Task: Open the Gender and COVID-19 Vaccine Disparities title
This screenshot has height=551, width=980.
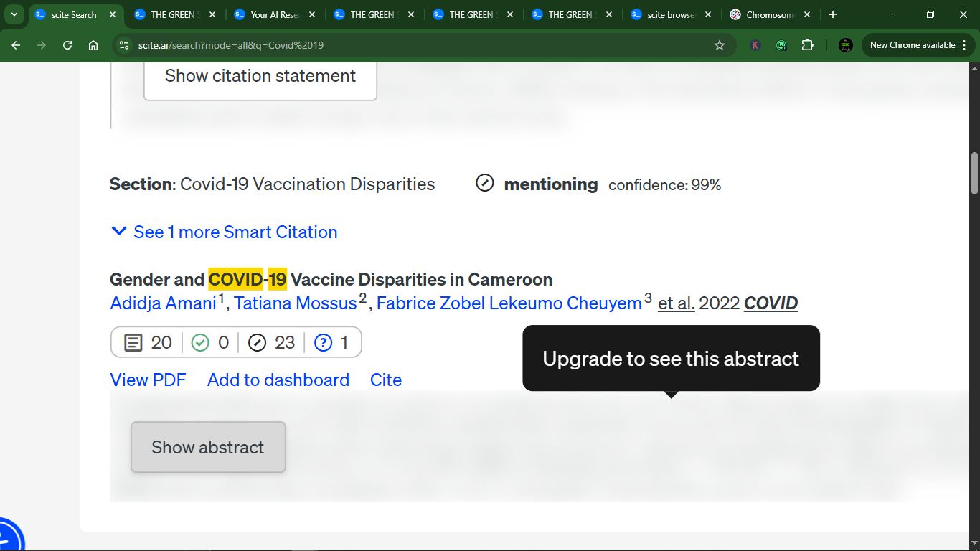Action: (331, 279)
